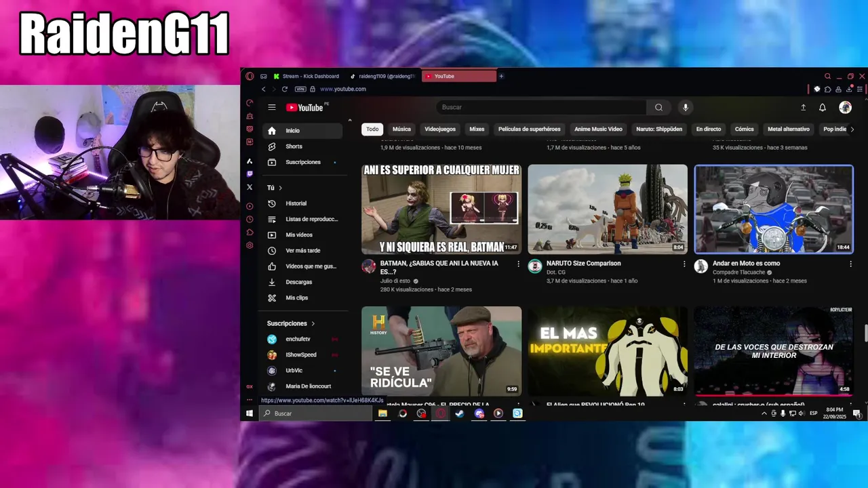The image size is (868, 488).
Task: Select the Mixes category chip
Action: [477, 129]
